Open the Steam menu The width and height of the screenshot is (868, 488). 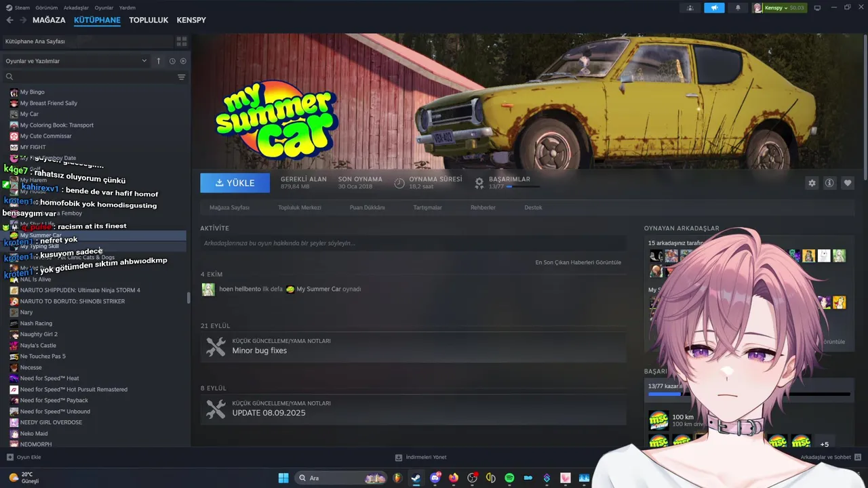(x=18, y=7)
